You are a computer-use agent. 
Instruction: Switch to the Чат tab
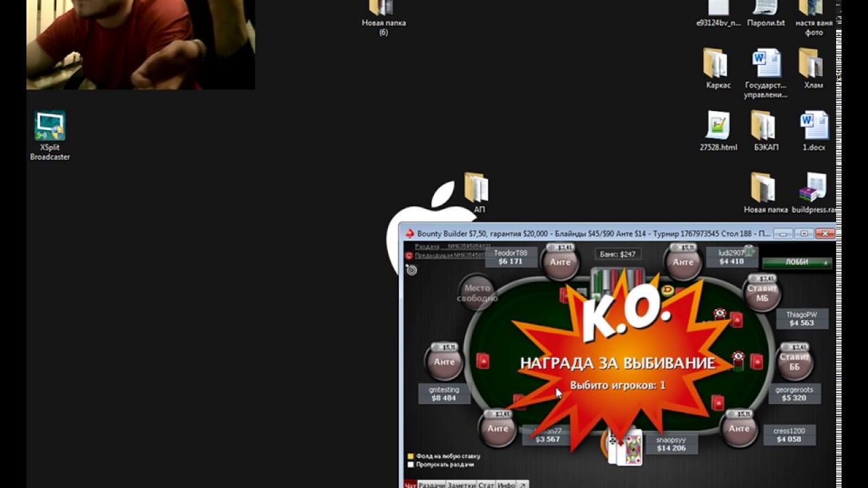(x=410, y=485)
